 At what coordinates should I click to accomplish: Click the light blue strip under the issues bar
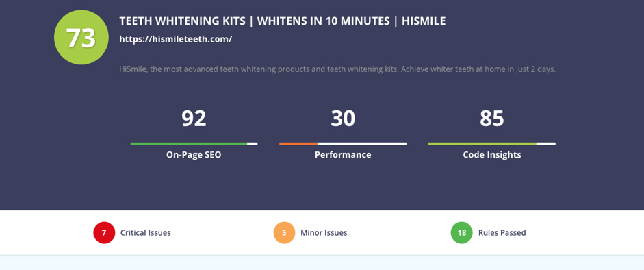tap(322, 262)
